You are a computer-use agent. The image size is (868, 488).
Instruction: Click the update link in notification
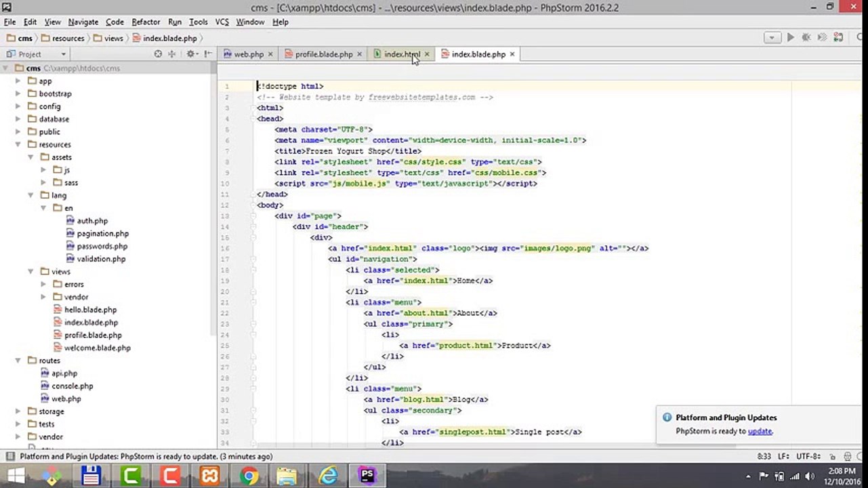(760, 431)
